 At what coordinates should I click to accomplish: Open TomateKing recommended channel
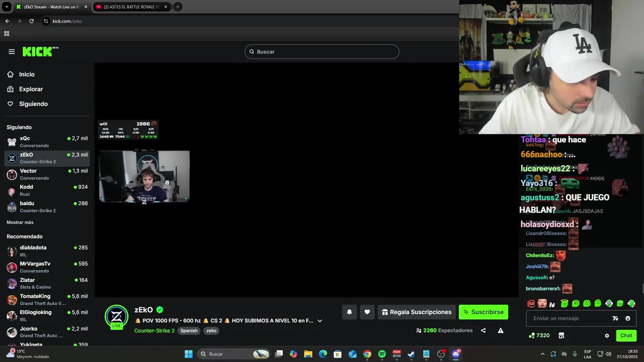pos(47,300)
